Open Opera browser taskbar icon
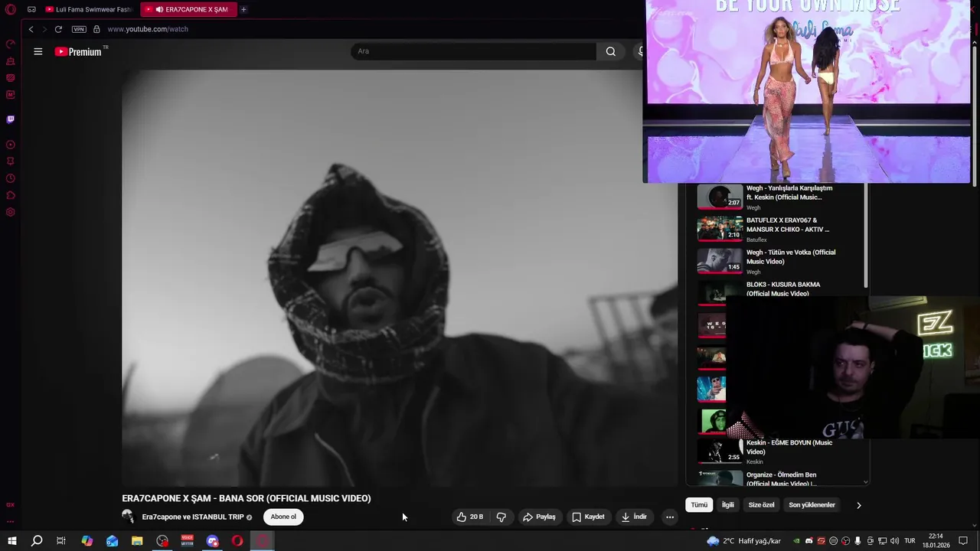Viewport: 980px width, 551px height. [x=237, y=541]
